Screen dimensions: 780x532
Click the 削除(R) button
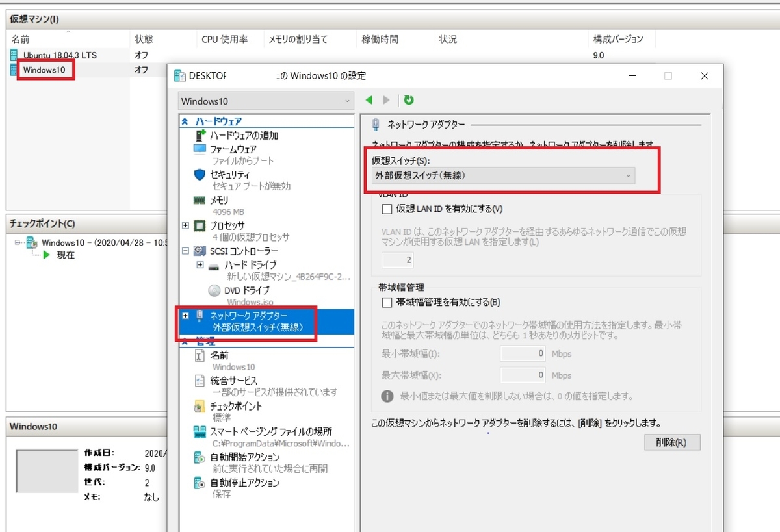click(672, 442)
